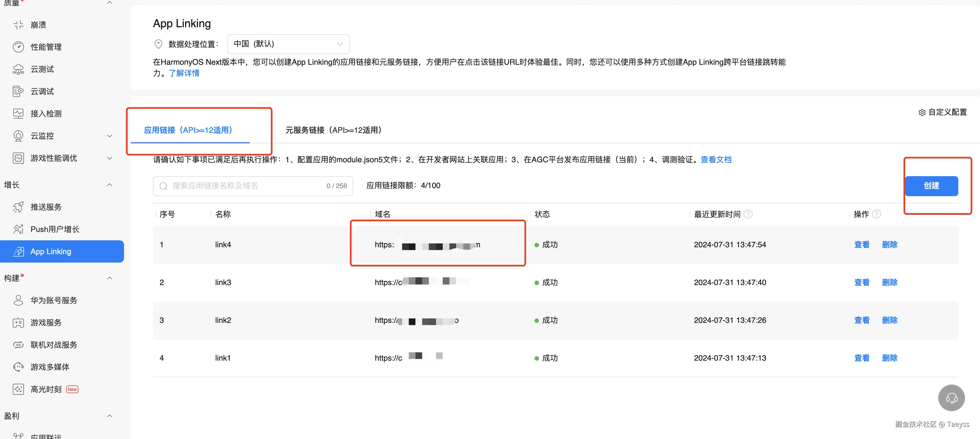
Task: Open performance management (性能管理) icon
Action: click(18, 47)
